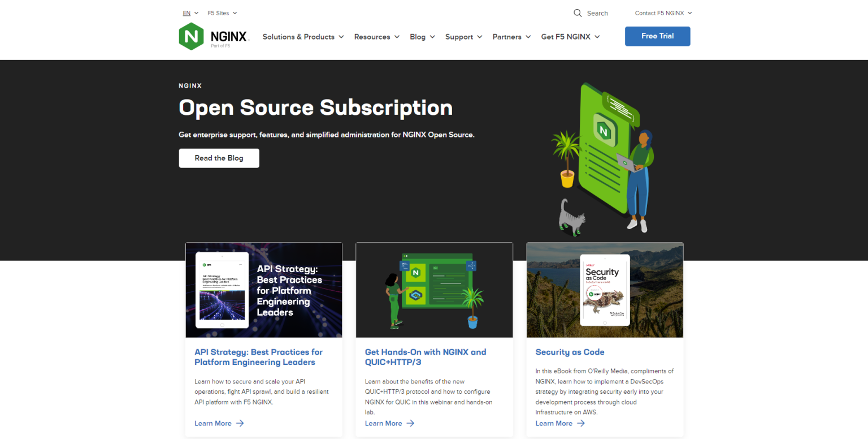Click the search magnifying glass icon
The width and height of the screenshot is (868, 439).
(578, 13)
